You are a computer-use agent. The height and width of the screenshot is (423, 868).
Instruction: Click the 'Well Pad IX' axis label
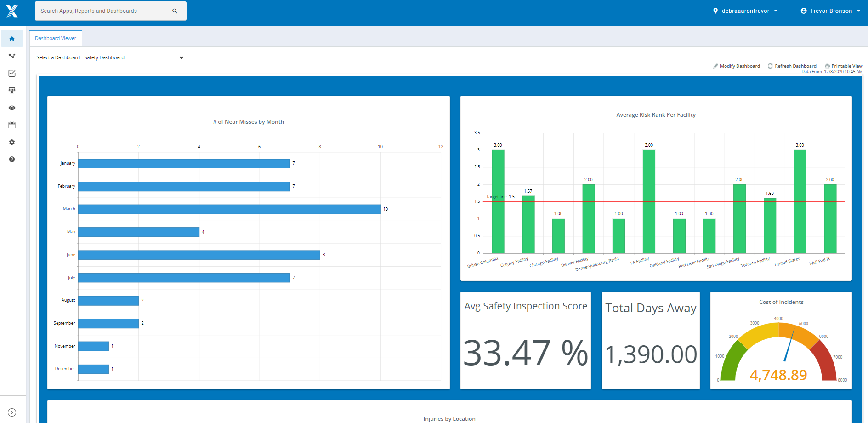coord(820,261)
